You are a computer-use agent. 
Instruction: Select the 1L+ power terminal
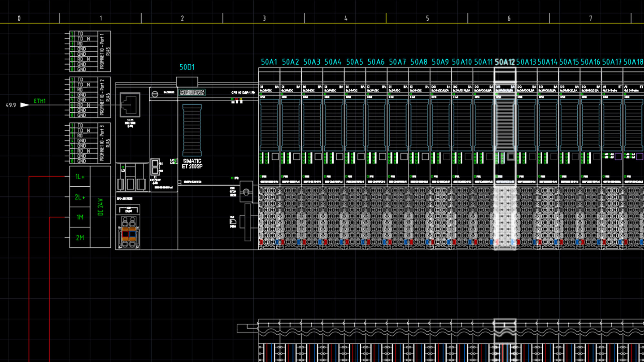coord(80,177)
